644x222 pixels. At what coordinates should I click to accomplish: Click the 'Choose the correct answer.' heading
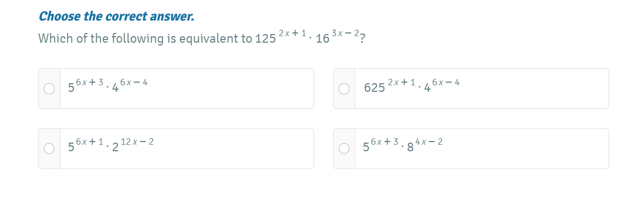coord(116,16)
